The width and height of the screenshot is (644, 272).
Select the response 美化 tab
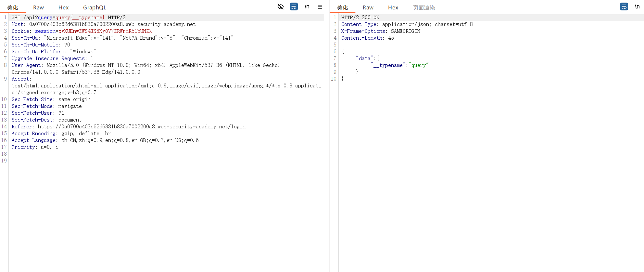pos(342,7)
